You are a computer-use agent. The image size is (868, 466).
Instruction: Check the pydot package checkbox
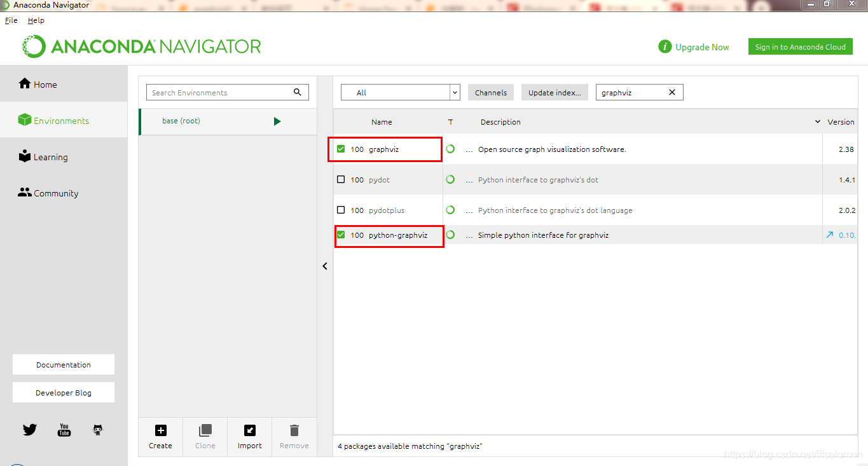point(341,179)
